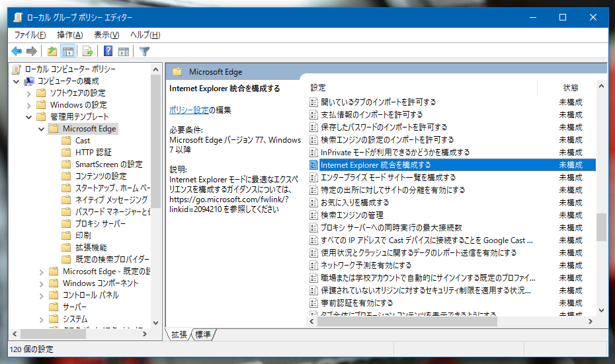Toggle the Show/Hide action pane icon

[124, 52]
